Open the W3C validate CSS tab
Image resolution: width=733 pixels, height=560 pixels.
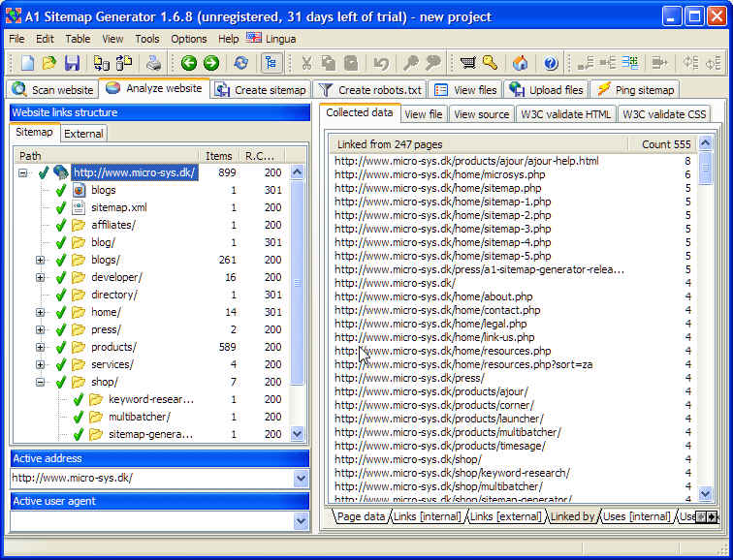(x=664, y=114)
